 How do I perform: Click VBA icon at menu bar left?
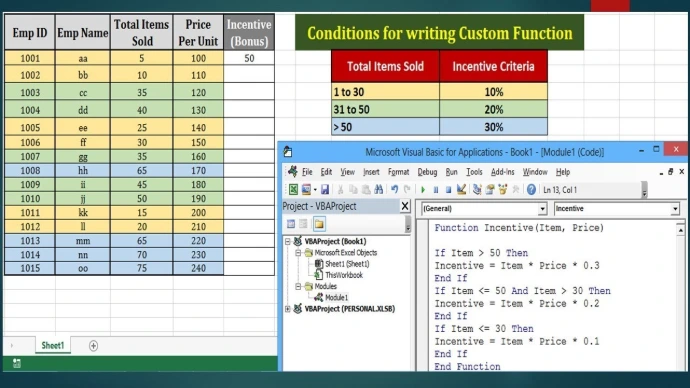point(293,172)
